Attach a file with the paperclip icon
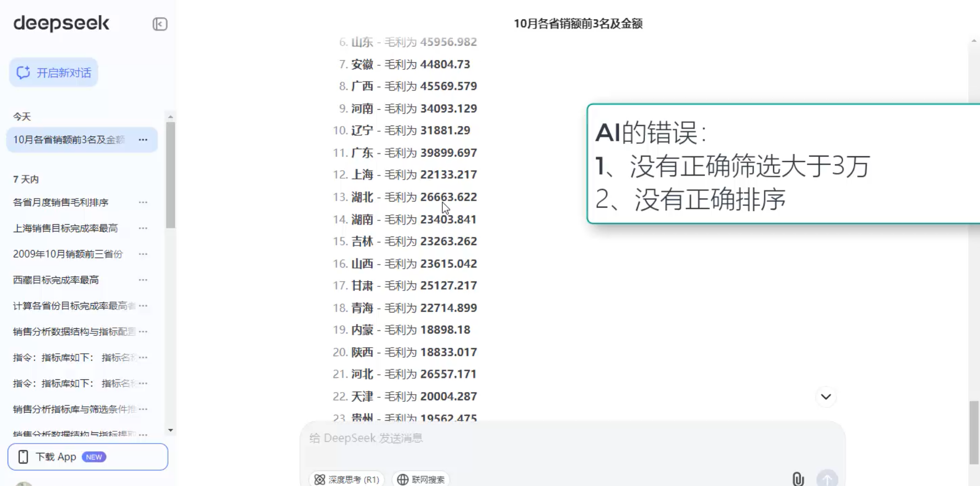Viewport: 980px width, 486px height. click(798, 479)
